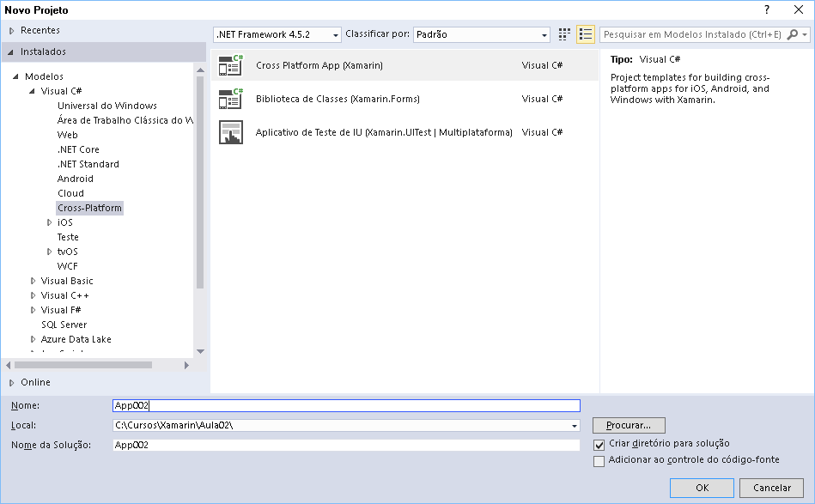The width and height of the screenshot is (815, 504).
Task: Select the Cloud category
Action: (x=70, y=193)
